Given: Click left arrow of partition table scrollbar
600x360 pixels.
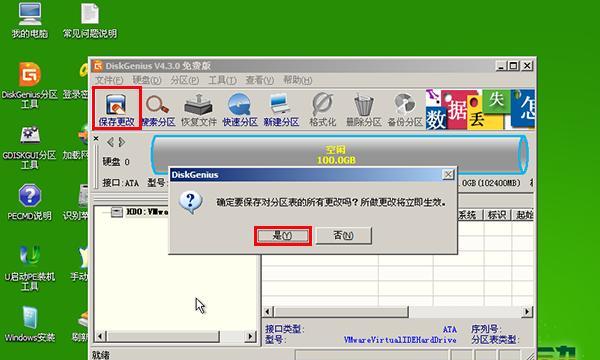Looking at the screenshot, I should point(268,311).
